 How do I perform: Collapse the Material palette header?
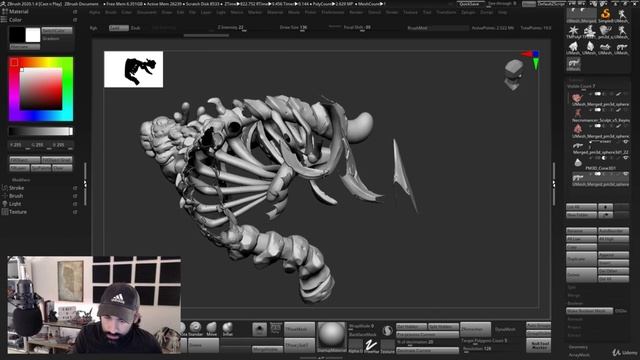18,12
